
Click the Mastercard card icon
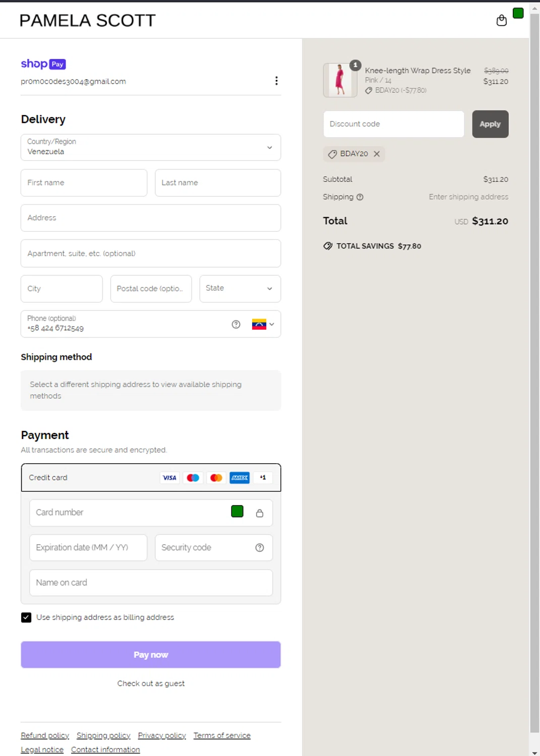pyautogui.click(x=216, y=478)
